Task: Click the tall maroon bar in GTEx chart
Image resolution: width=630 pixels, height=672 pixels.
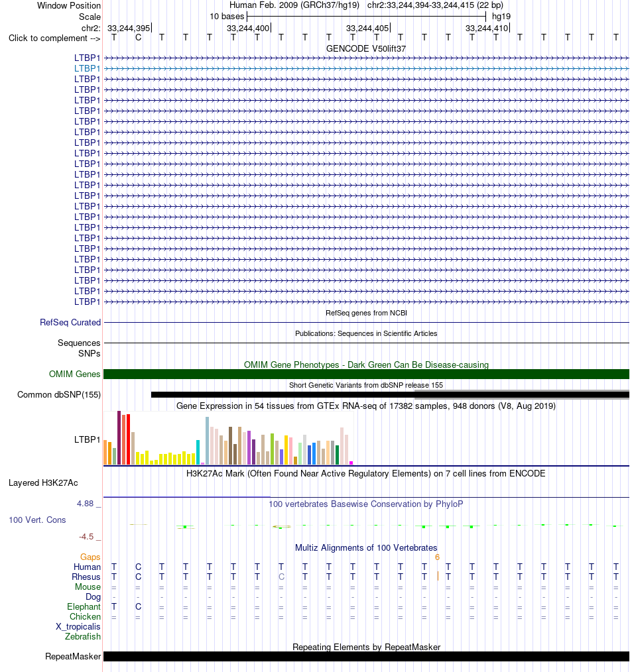Action: (119, 437)
